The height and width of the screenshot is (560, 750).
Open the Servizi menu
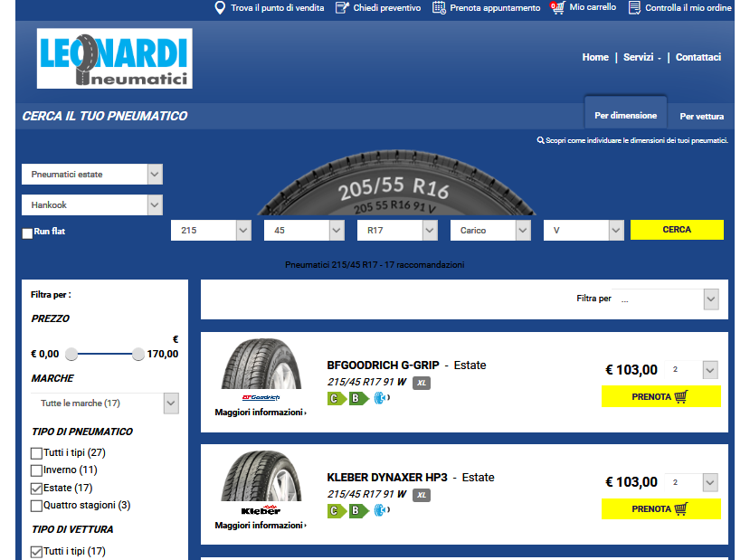pyautogui.click(x=642, y=57)
